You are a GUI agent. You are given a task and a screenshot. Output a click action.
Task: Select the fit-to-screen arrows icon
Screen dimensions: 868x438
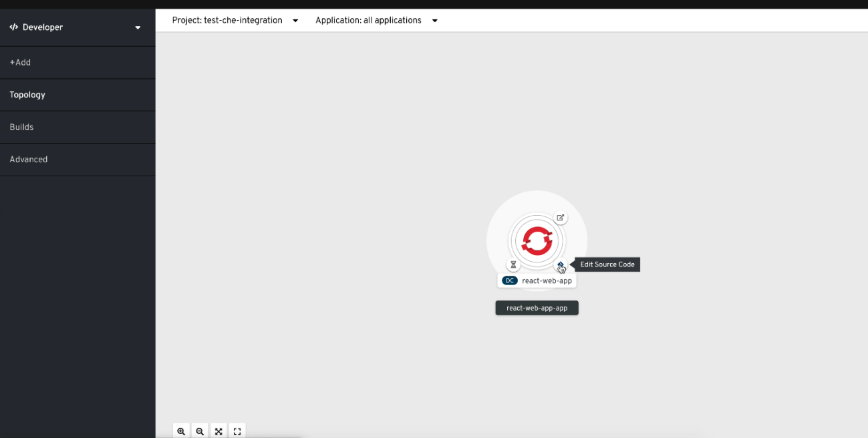pyautogui.click(x=219, y=431)
